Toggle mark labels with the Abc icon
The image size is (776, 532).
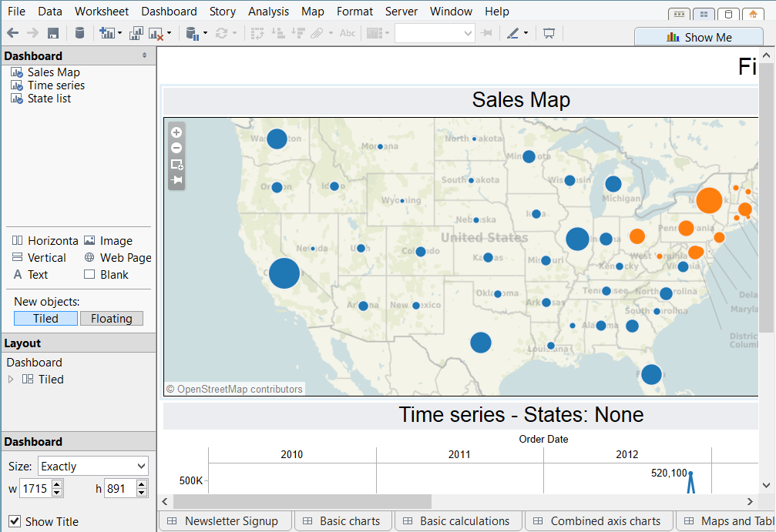point(348,33)
